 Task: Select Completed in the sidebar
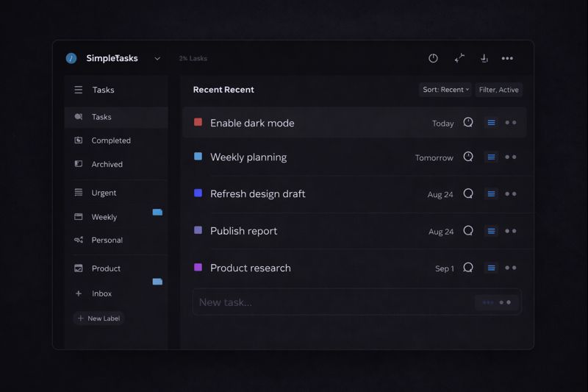[x=110, y=140]
